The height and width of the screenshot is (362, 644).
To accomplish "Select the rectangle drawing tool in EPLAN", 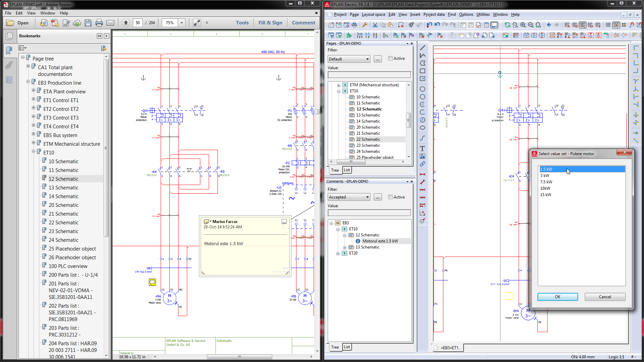I will click(x=422, y=71).
